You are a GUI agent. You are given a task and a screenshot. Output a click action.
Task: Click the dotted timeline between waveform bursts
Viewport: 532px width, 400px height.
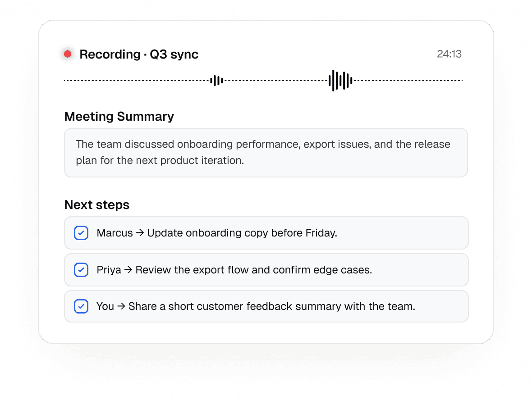click(276, 81)
